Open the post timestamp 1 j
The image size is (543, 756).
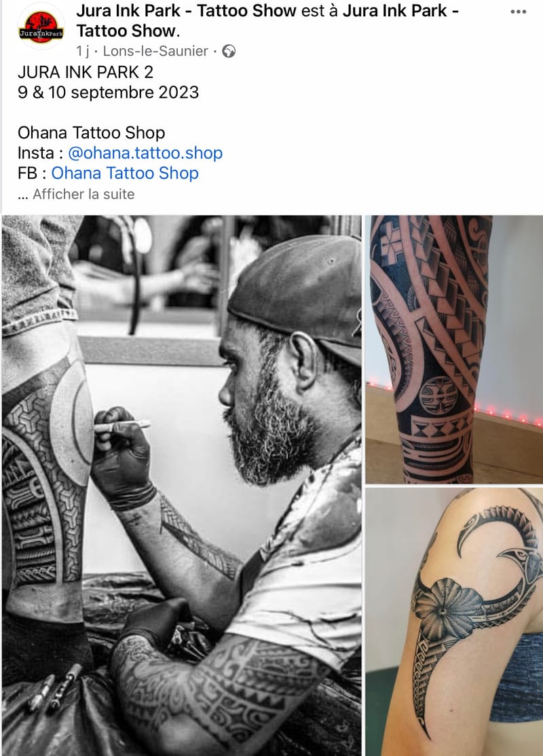pos(82,51)
